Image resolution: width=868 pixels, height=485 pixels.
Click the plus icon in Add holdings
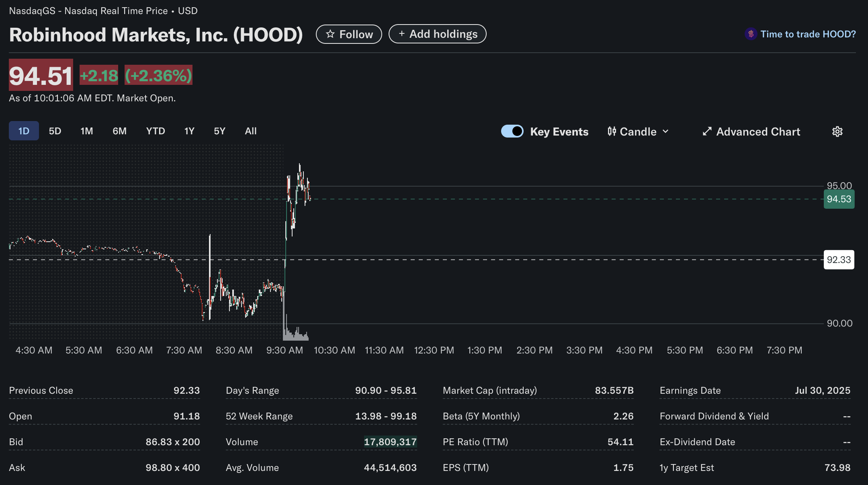tap(401, 34)
